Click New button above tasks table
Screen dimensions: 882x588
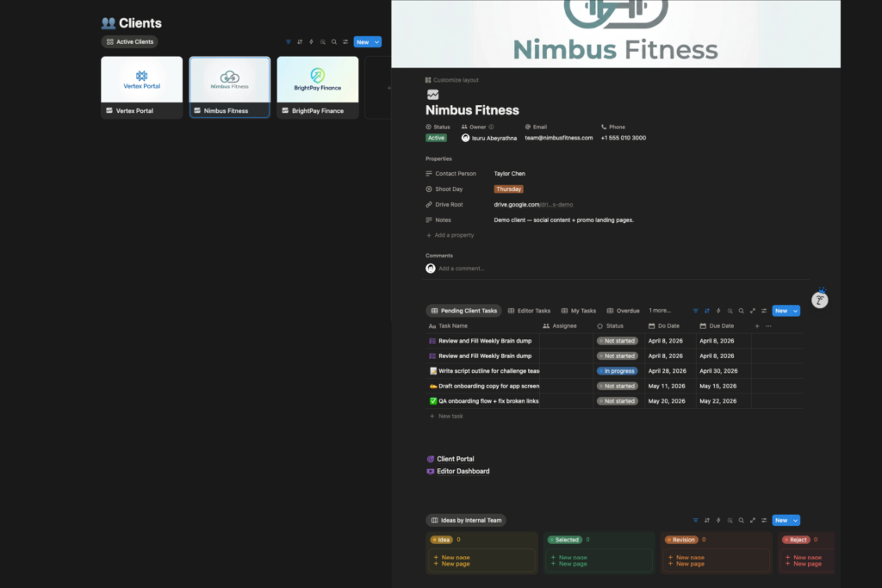[781, 311]
